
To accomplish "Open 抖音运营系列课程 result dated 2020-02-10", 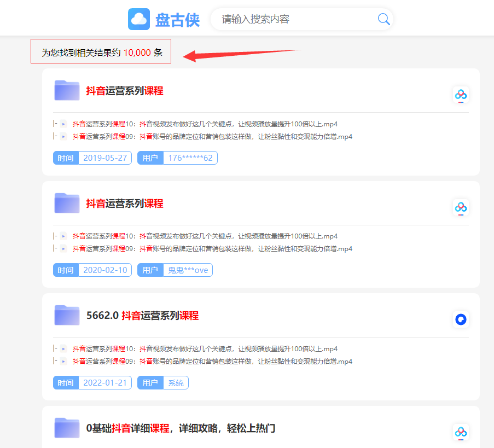I will pyautogui.click(x=125, y=203).
